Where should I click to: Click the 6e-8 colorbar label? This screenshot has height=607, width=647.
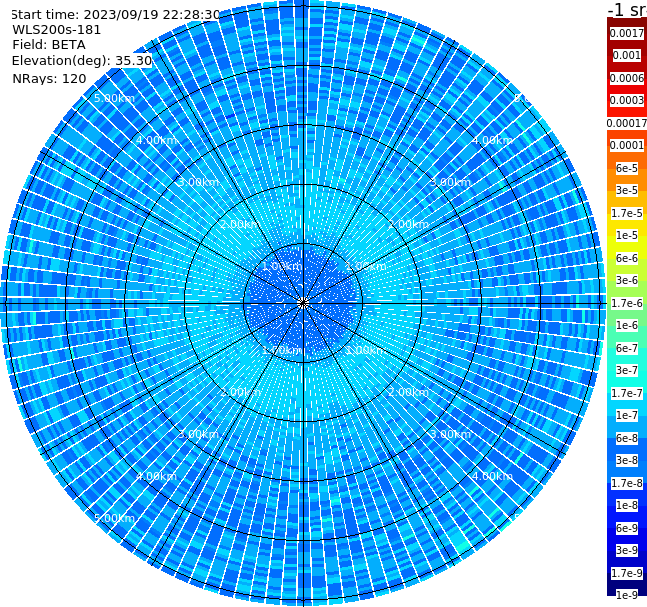(x=627, y=438)
